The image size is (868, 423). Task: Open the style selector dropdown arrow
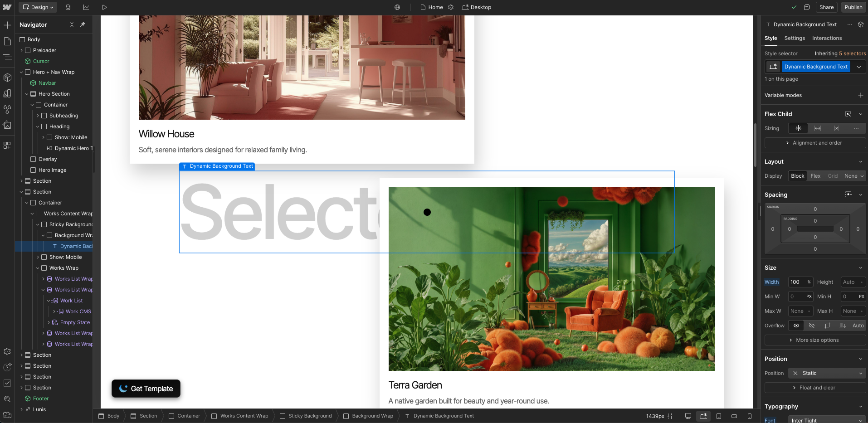[859, 67]
